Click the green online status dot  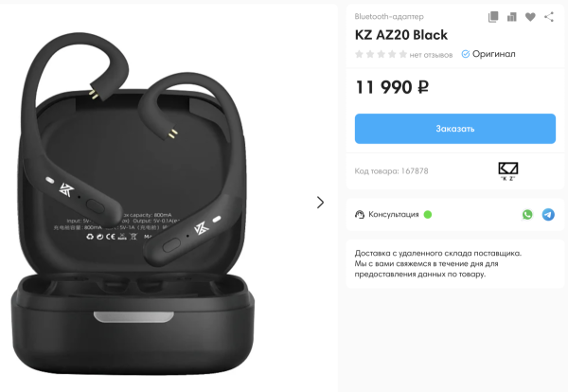click(428, 215)
